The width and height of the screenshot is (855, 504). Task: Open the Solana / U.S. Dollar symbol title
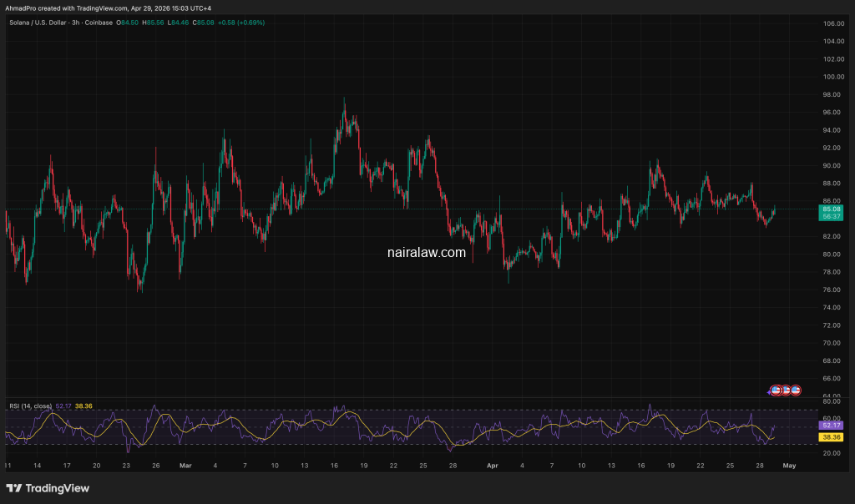pos(38,23)
